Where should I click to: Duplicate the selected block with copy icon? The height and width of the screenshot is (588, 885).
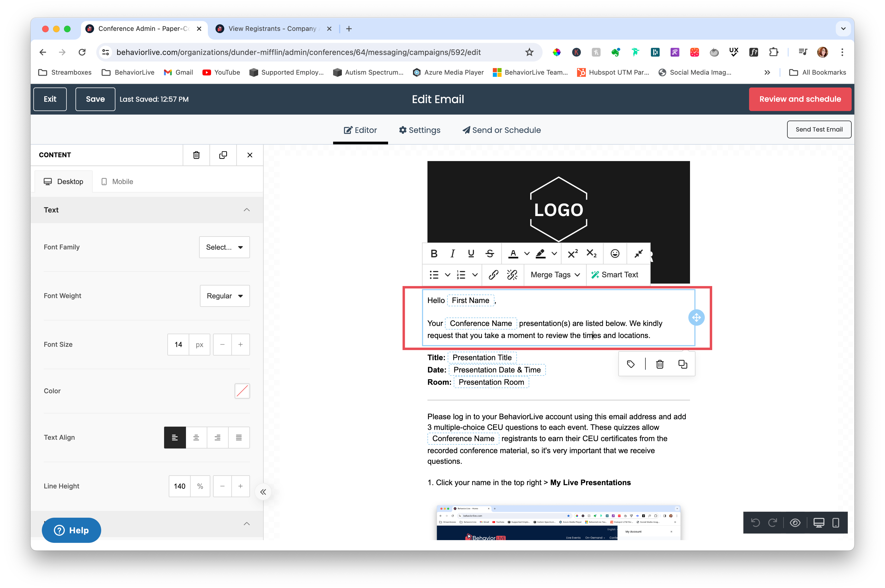point(683,364)
